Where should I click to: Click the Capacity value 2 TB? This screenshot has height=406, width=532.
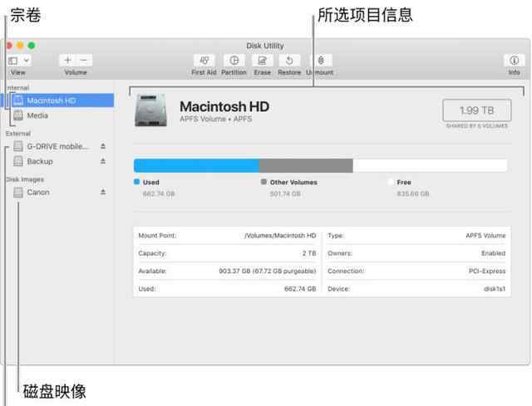(x=309, y=253)
